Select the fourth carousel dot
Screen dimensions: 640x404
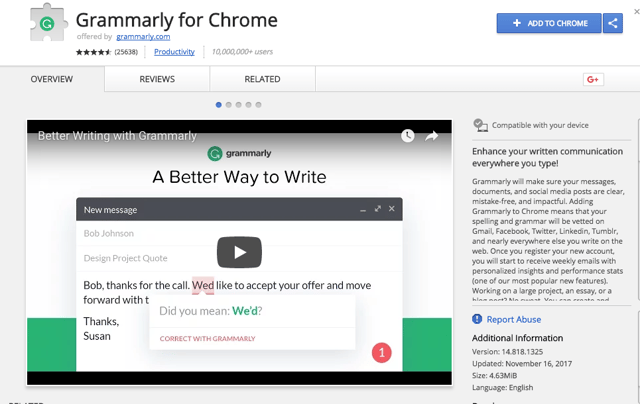click(248, 105)
